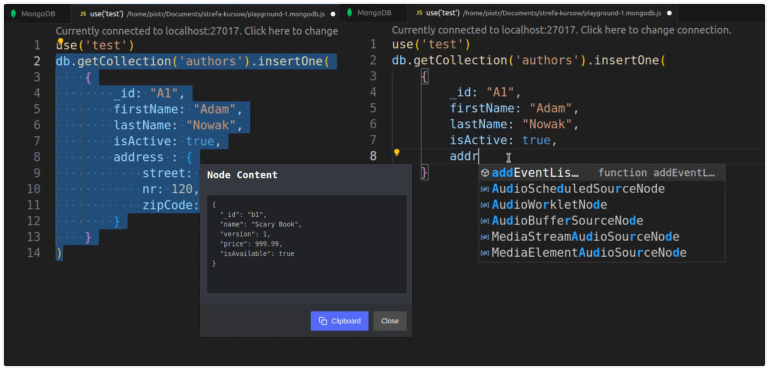Click 'firstName: "Adam"' in right pane
This screenshot has height=370, width=769.
coord(515,108)
